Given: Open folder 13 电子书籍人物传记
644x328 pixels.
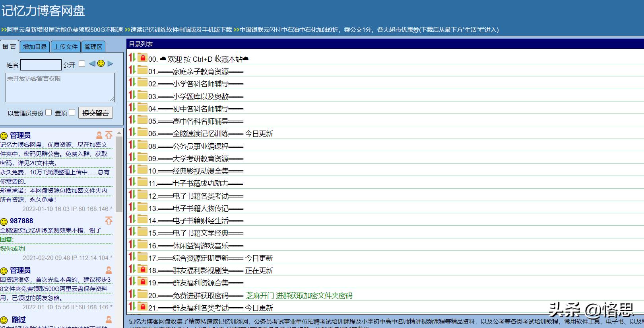Looking at the screenshot, I should point(196,209).
